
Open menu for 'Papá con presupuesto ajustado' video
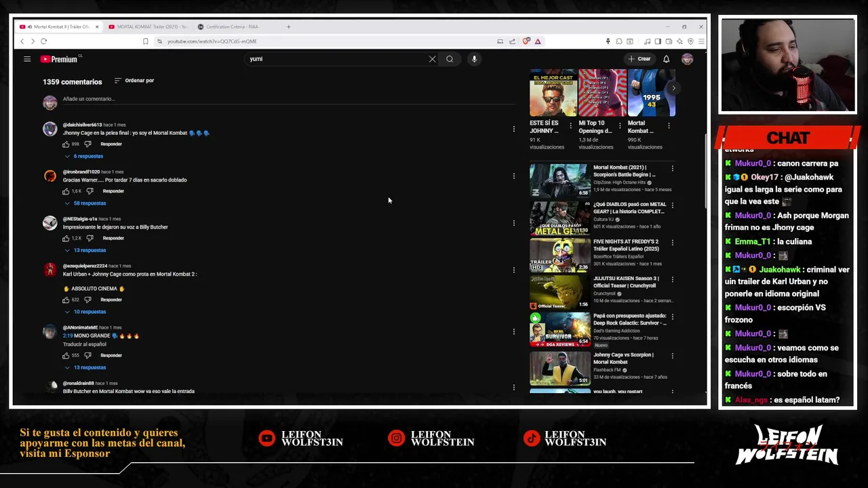pyautogui.click(x=672, y=317)
